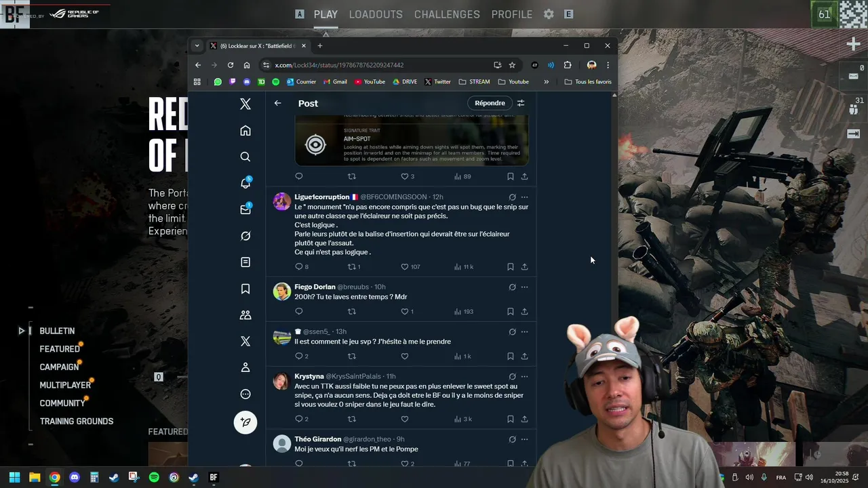Screen dimensions: 868x488
Task: Open Premium X icon in sidebar
Action: coord(245,341)
